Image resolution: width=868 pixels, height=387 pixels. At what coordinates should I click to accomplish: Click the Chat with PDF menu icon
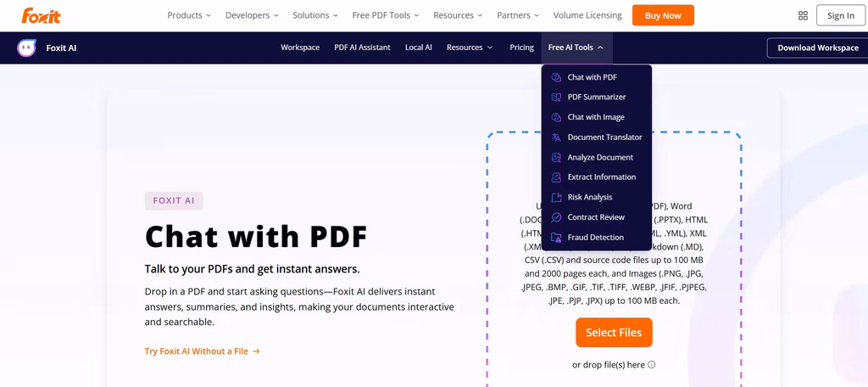pyautogui.click(x=556, y=77)
